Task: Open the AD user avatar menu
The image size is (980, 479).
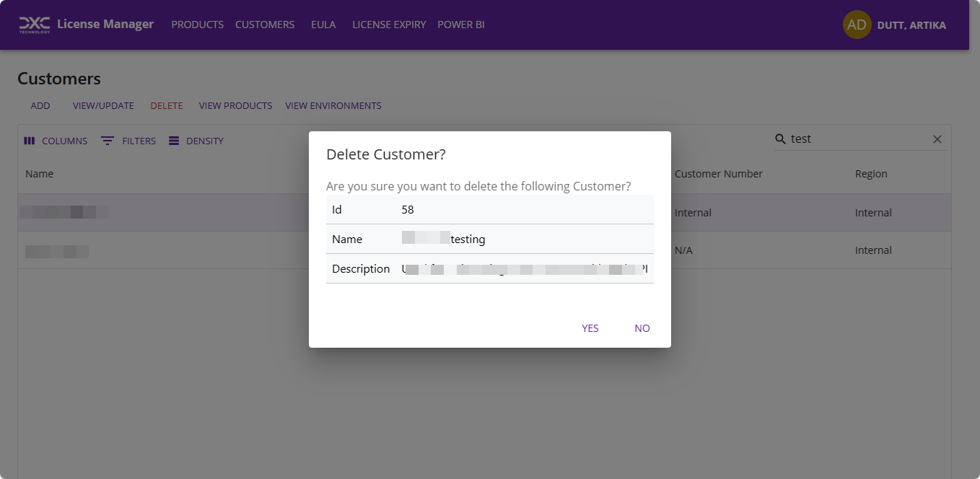Action: pos(856,25)
